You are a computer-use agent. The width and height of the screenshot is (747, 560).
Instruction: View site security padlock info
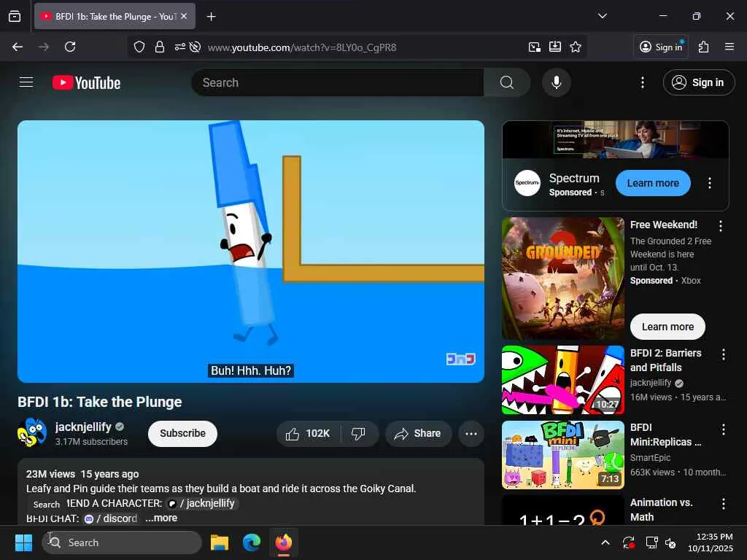(x=160, y=47)
